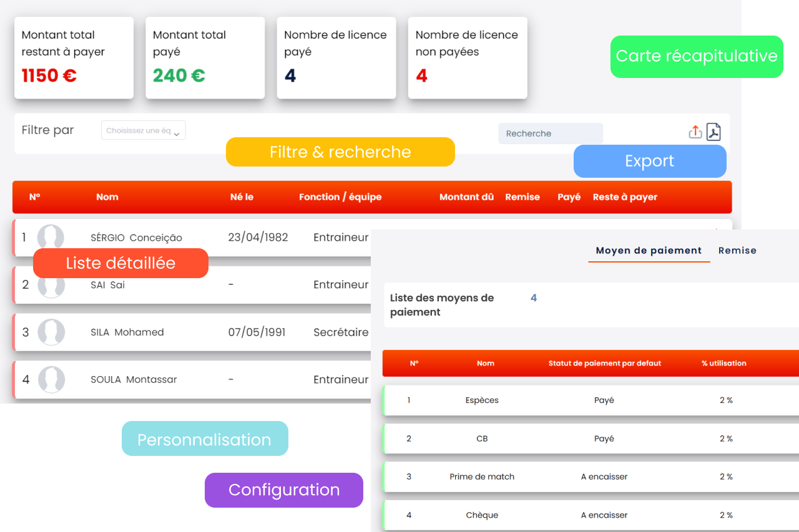
Task: Click birth date 07/05/1991
Action: coord(257,332)
